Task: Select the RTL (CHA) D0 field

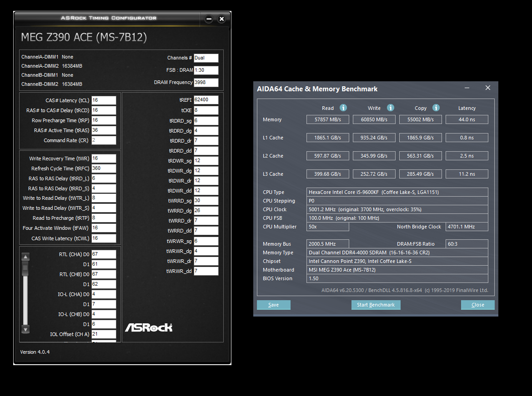Action: point(104,254)
